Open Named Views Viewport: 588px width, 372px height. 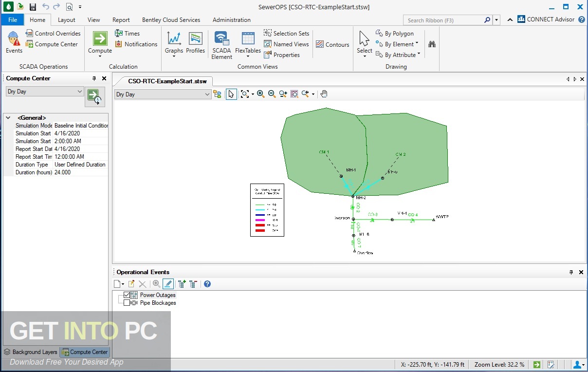click(x=287, y=44)
